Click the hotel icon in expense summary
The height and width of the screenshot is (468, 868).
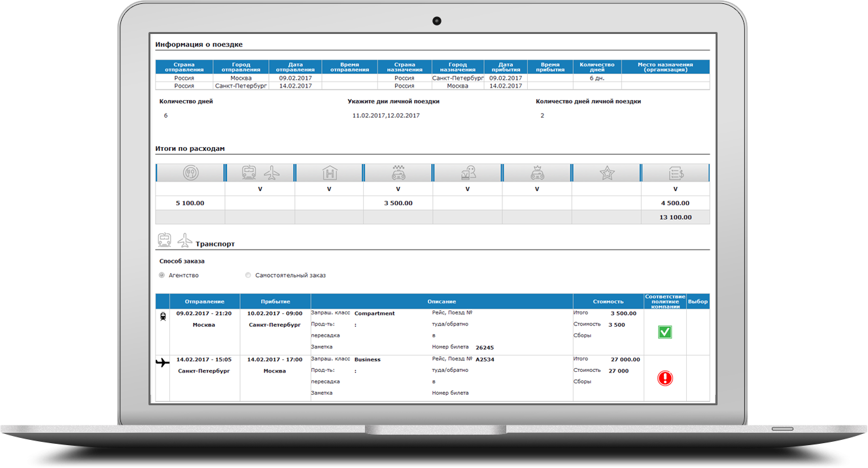pos(329,173)
